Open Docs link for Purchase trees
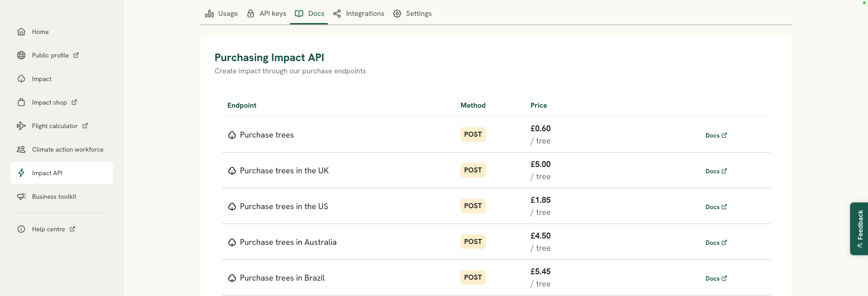The image size is (868, 296). (x=716, y=135)
